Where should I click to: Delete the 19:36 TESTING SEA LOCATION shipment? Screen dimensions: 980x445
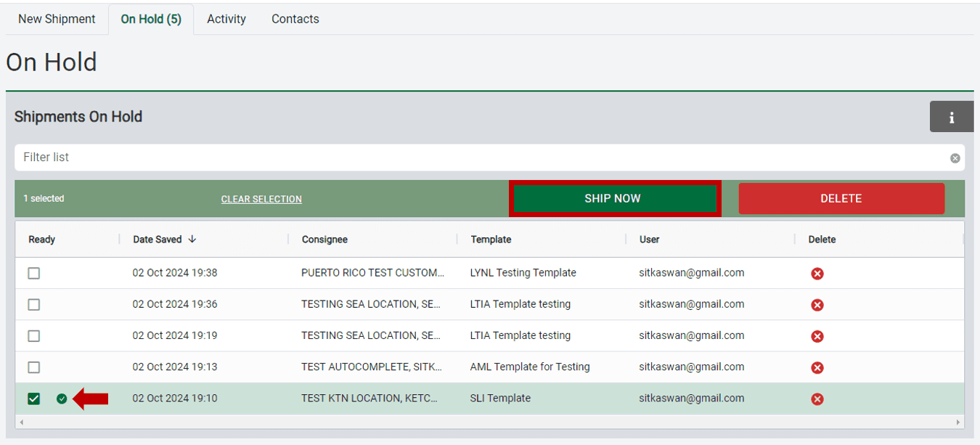tap(817, 304)
